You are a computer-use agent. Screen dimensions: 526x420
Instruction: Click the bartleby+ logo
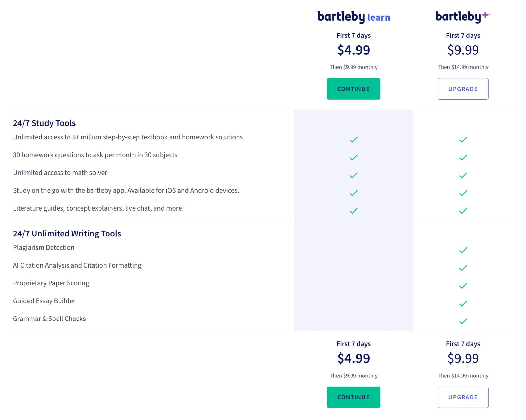(463, 16)
